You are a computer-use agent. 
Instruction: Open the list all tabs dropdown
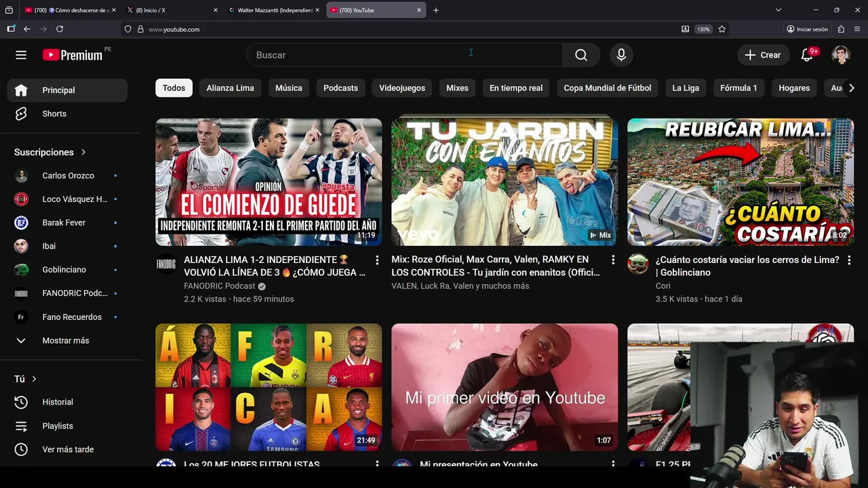tap(778, 10)
